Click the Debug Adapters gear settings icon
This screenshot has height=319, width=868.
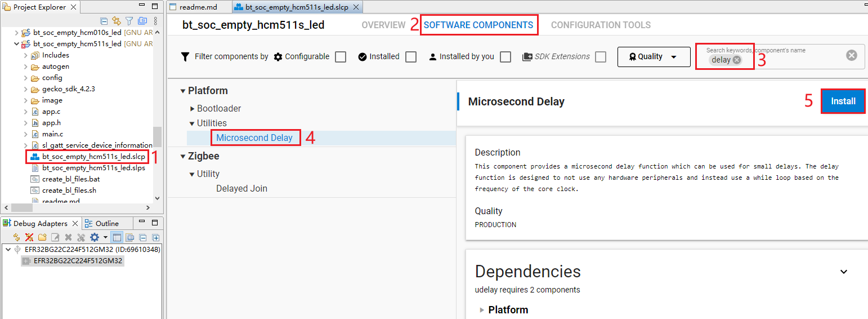click(x=95, y=237)
